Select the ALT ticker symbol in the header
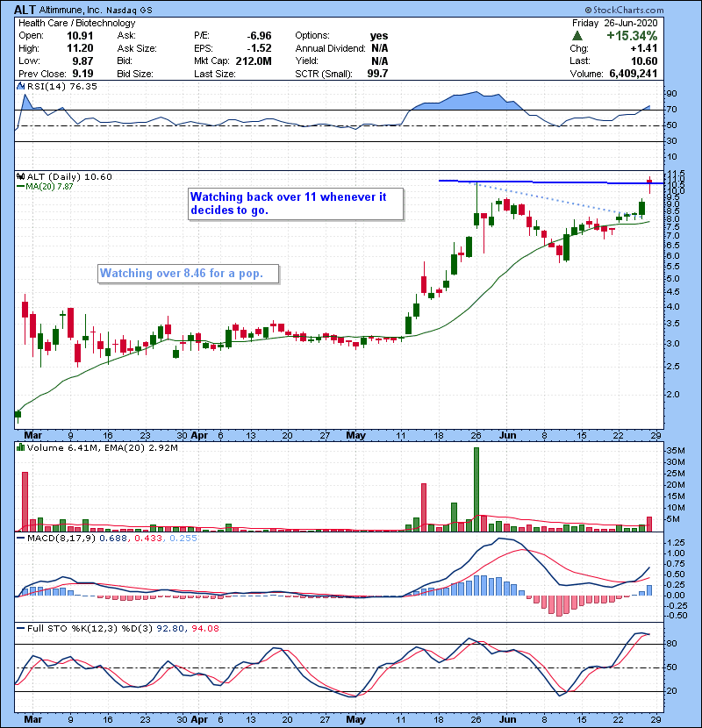The width and height of the screenshot is (702, 728). [x=25, y=10]
